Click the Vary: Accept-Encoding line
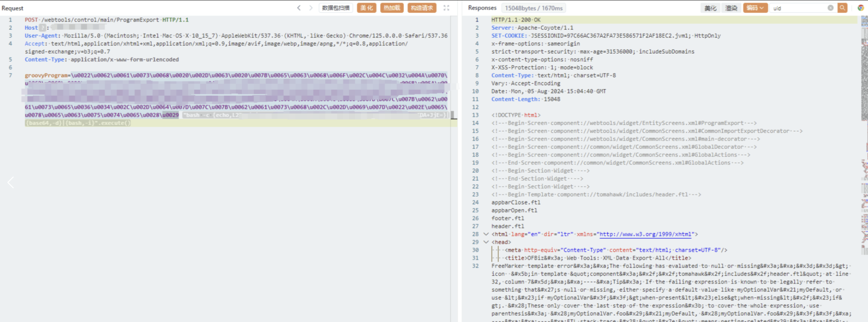Viewport: 868px width, 322px height. pos(526,83)
